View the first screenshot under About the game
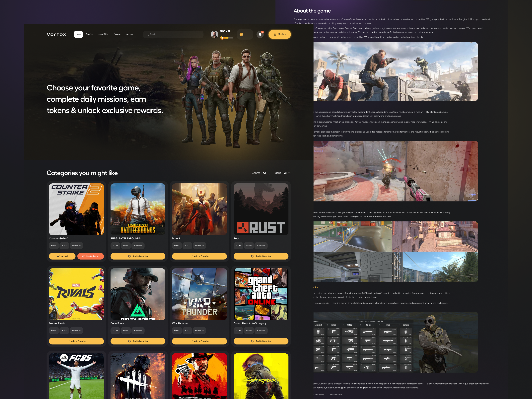 coord(396,72)
